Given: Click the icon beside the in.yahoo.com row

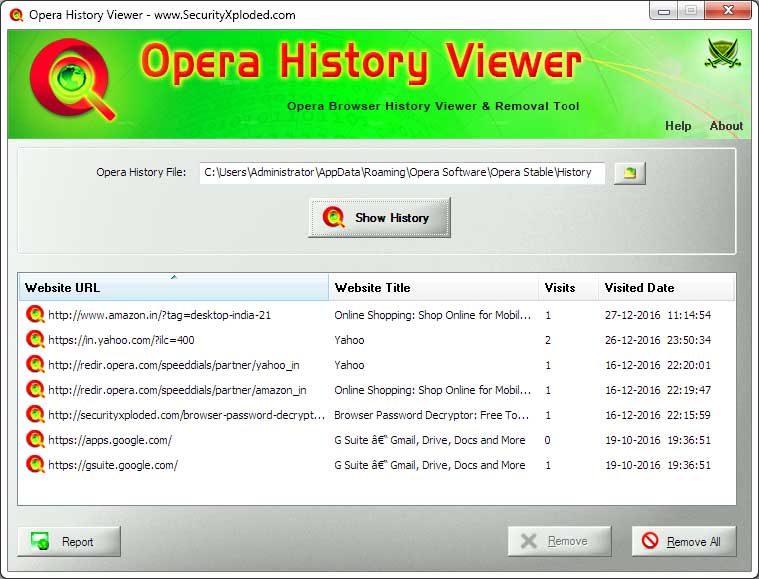Looking at the screenshot, I should click(35, 340).
